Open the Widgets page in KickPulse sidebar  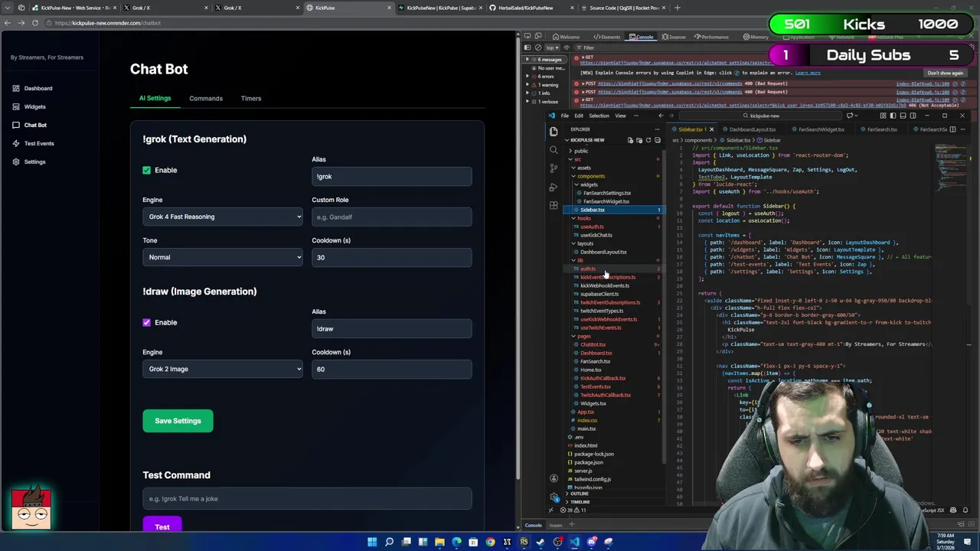coord(29,106)
